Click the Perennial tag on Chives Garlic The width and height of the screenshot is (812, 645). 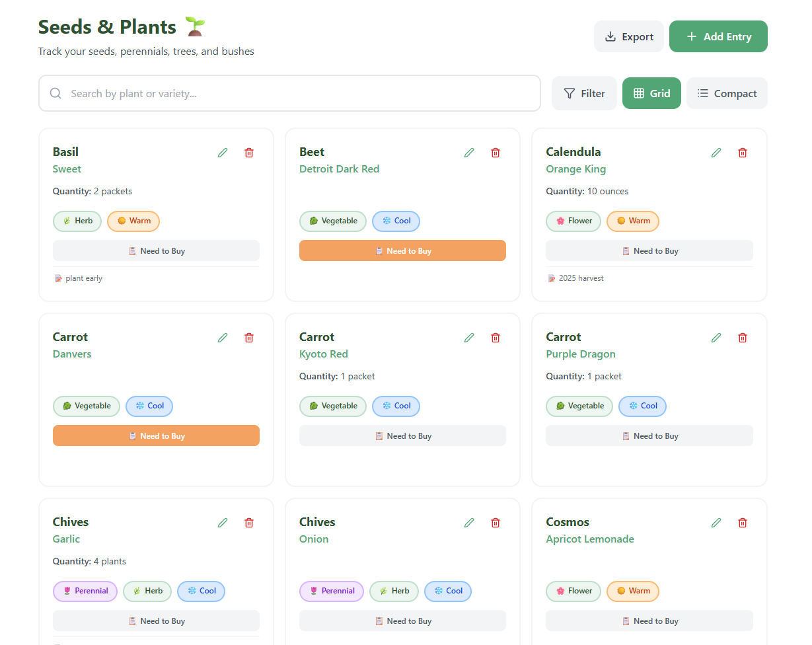coord(85,591)
